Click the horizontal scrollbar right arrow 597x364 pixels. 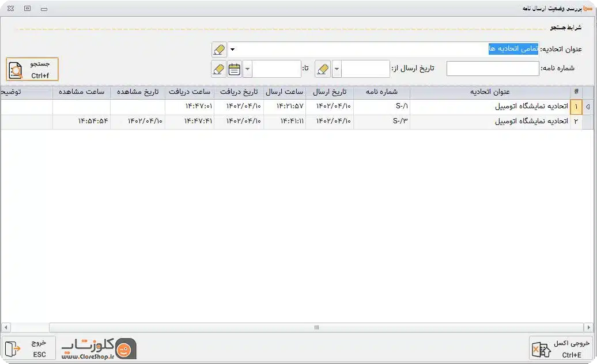click(588, 328)
